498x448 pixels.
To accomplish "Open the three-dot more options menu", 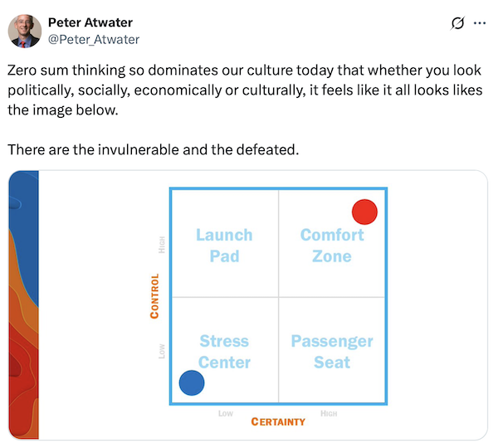I will coord(480,23).
